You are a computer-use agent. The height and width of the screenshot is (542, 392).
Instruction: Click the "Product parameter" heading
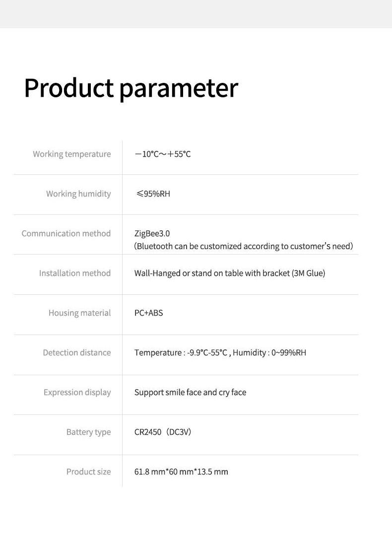point(131,88)
